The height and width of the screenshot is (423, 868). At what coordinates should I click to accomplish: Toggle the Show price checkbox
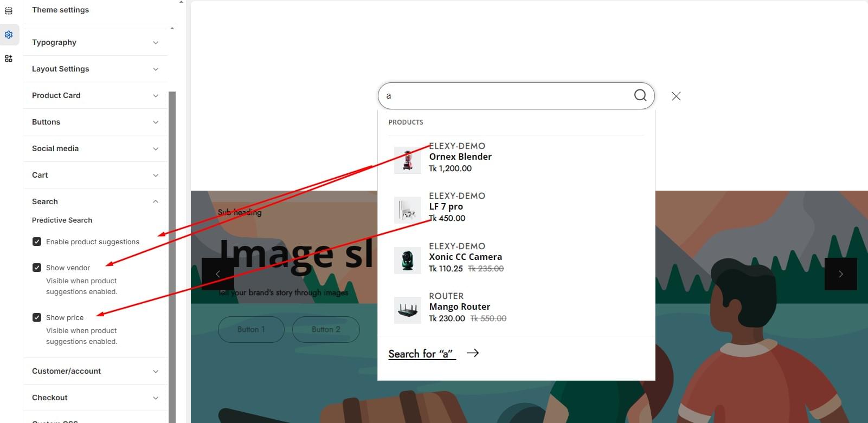pos(37,317)
